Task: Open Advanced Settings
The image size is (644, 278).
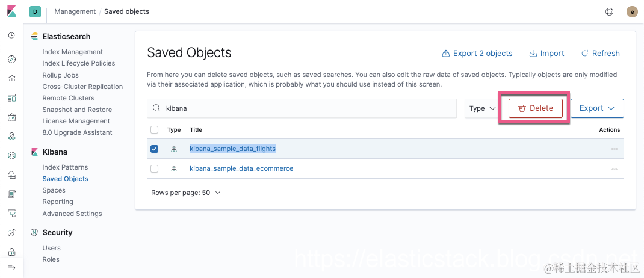Action: [72, 214]
